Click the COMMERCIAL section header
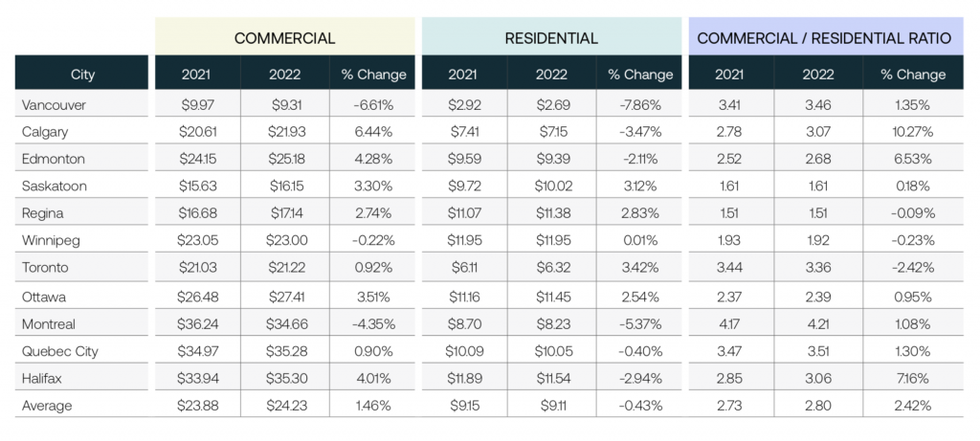The width and height of the screenshot is (980, 441). coord(284,38)
